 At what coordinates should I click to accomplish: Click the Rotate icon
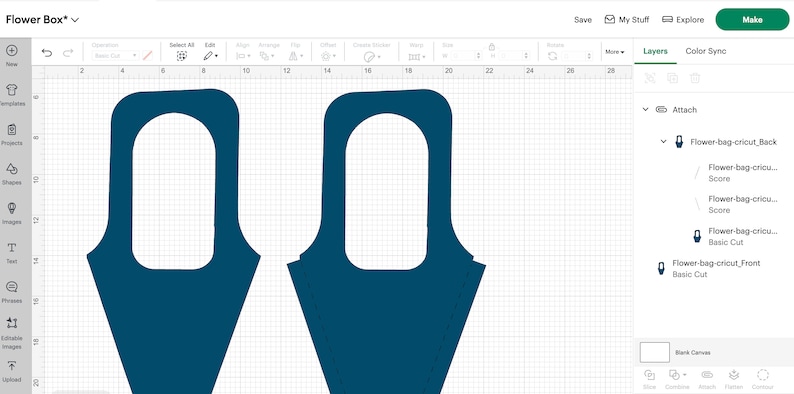pyautogui.click(x=552, y=56)
